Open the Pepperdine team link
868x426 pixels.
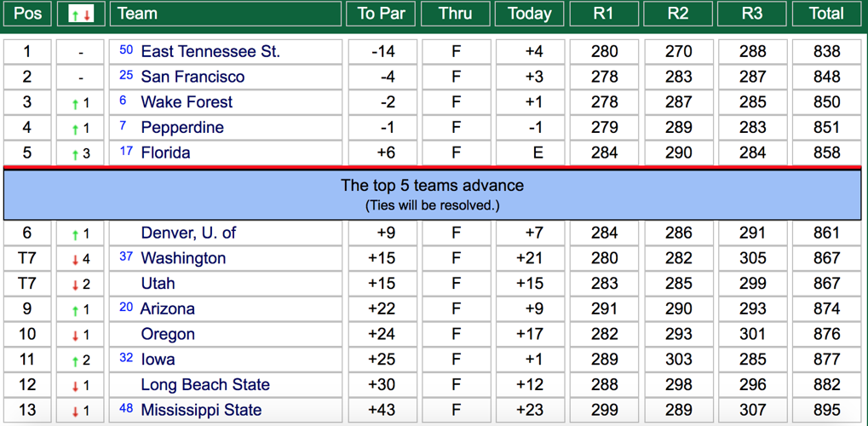point(182,128)
